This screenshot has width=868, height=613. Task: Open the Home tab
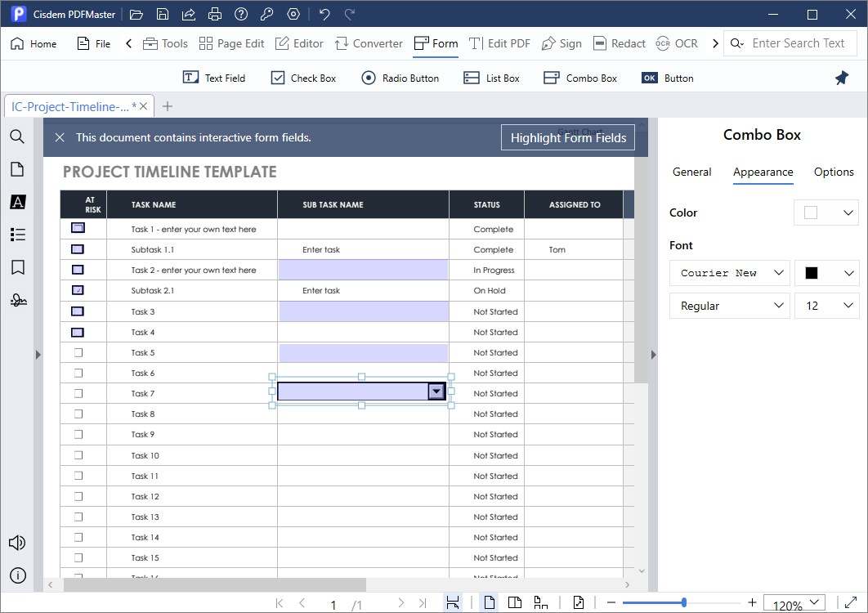[x=34, y=43]
